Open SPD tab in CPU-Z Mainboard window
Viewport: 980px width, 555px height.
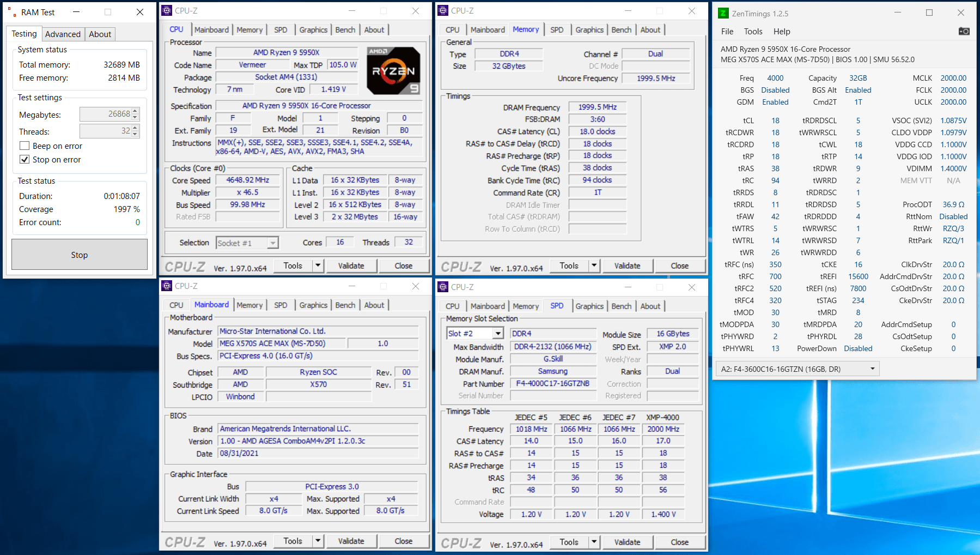pos(281,305)
